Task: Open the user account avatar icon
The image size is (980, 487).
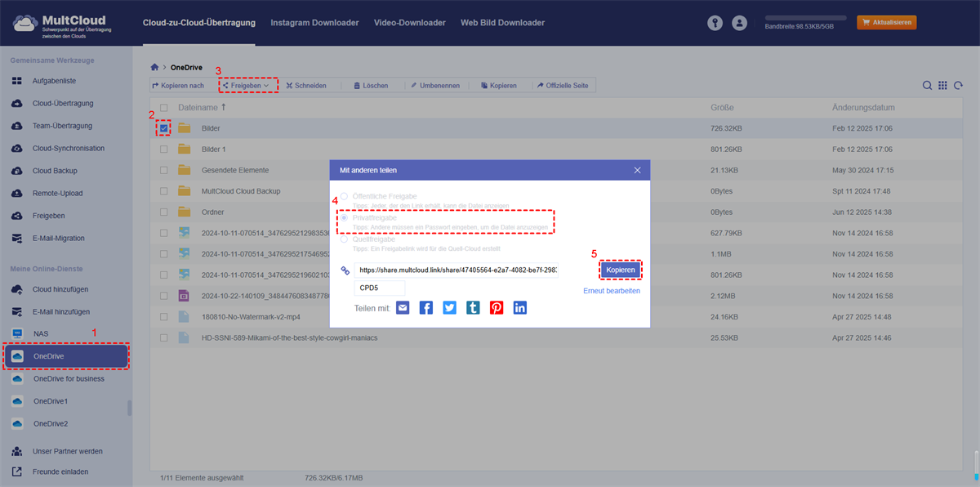Action: 740,23
